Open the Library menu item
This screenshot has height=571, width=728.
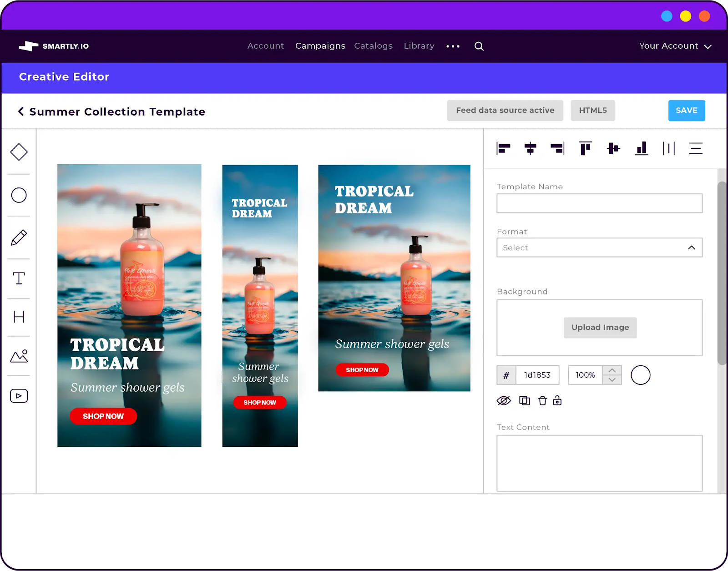(419, 46)
